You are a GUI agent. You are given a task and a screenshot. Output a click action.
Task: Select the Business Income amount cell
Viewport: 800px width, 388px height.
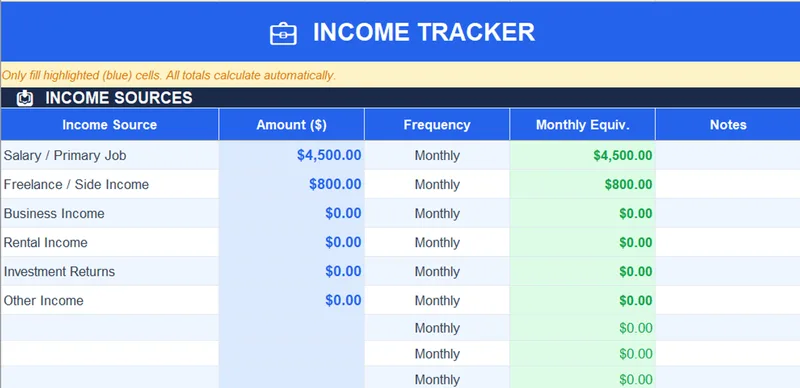tap(291, 213)
